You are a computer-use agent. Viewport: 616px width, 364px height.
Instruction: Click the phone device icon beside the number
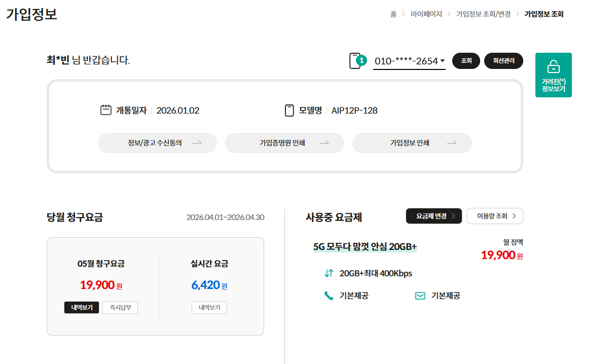tap(355, 61)
